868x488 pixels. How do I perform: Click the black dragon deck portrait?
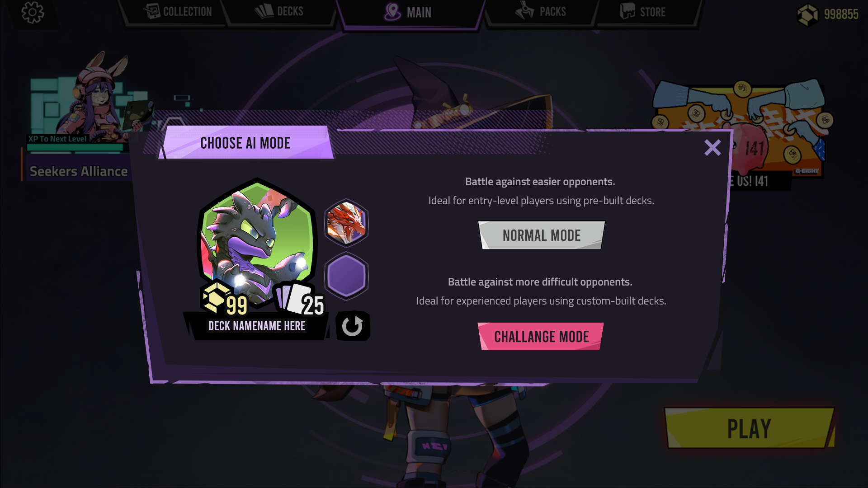pos(257,239)
